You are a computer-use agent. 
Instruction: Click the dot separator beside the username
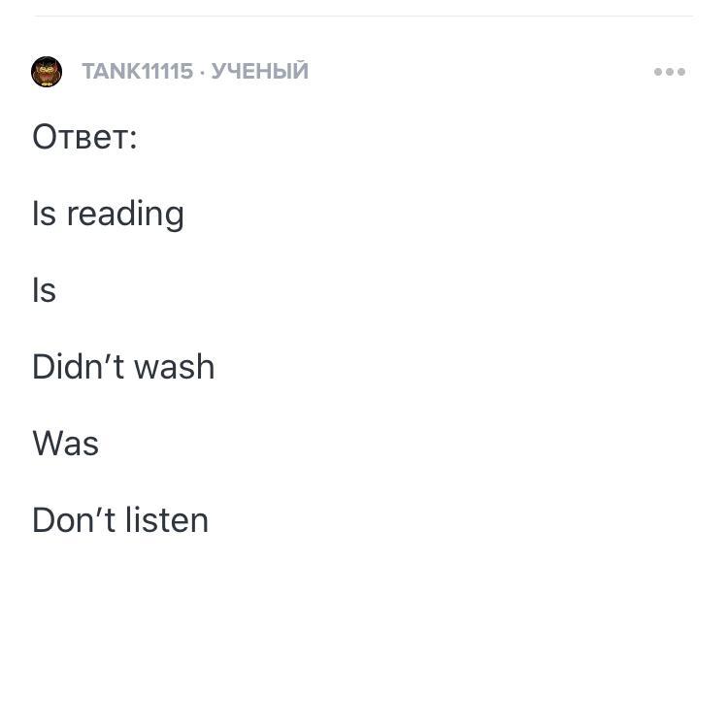point(202,72)
